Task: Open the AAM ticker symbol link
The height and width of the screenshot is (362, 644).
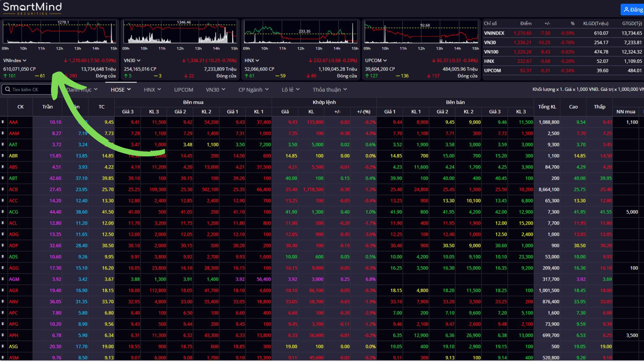Action: (14, 134)
